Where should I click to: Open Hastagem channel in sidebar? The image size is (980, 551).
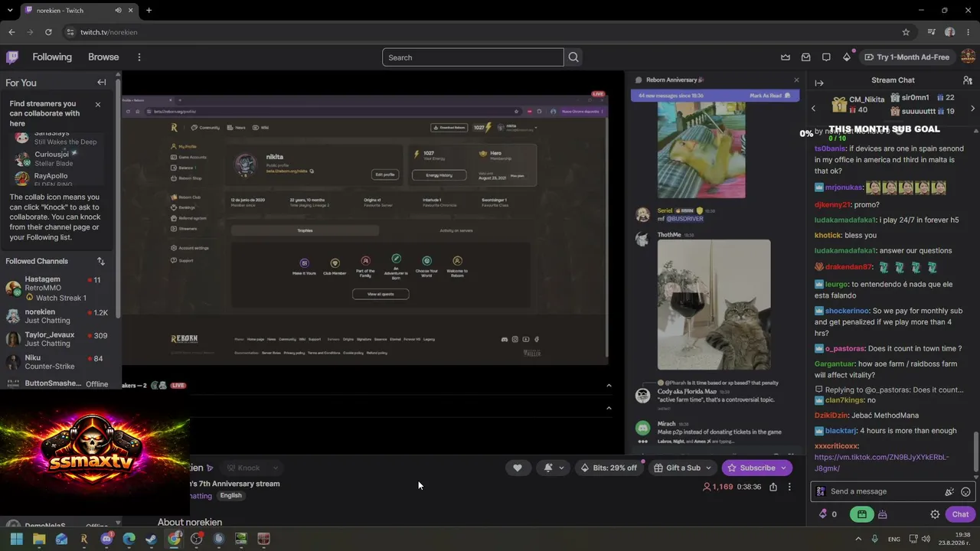58,289
